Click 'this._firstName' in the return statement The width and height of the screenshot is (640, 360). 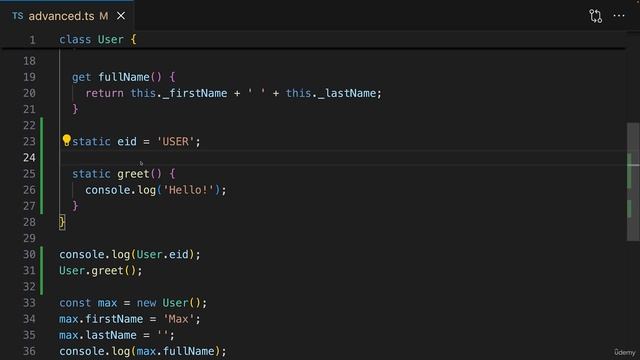point(179,93)
